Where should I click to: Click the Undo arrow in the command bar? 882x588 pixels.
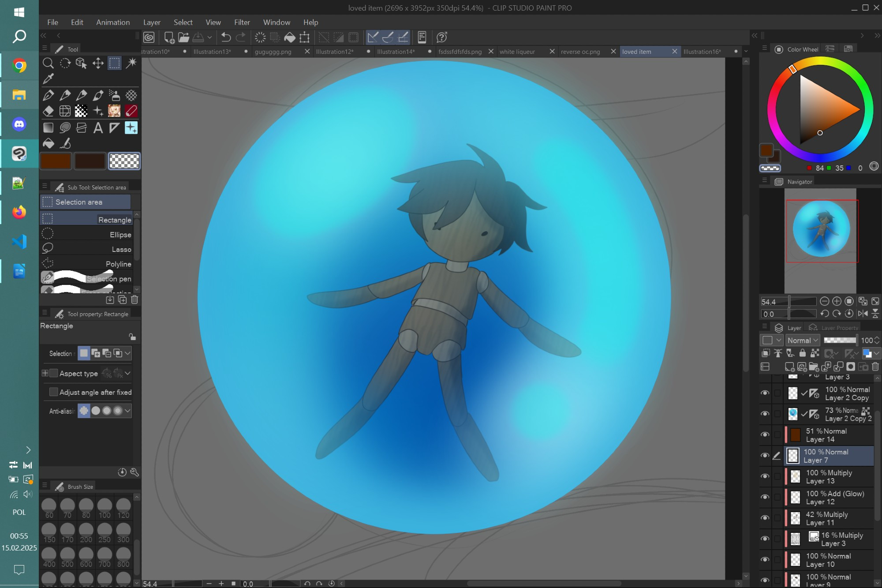click(226, 37)
